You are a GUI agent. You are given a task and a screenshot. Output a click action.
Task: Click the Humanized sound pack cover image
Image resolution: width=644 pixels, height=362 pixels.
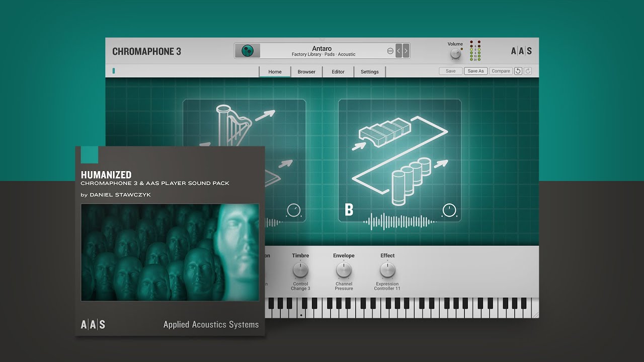coord(170,252)
